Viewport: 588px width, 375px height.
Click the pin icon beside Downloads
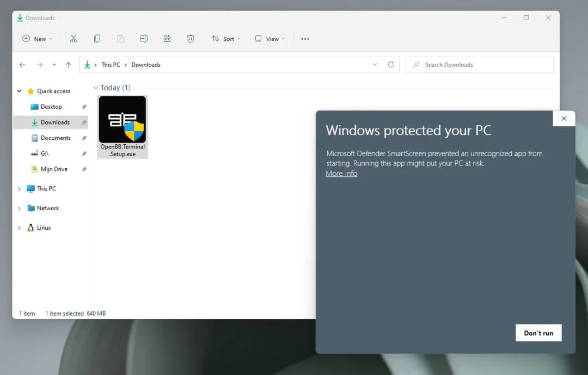click(x=84, y=122)
